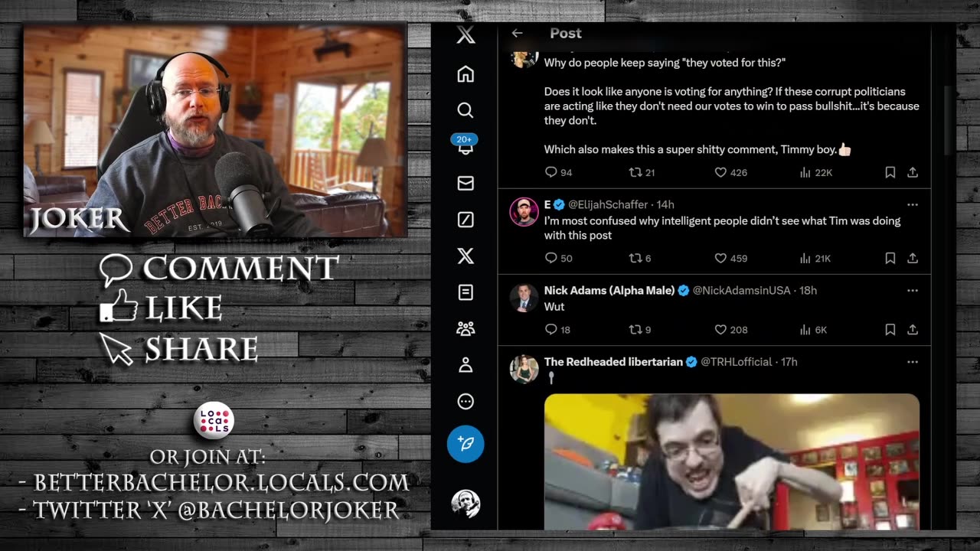Open the 14h timestamp on ElijahSchaffer's post

click(x=665, y=204)
